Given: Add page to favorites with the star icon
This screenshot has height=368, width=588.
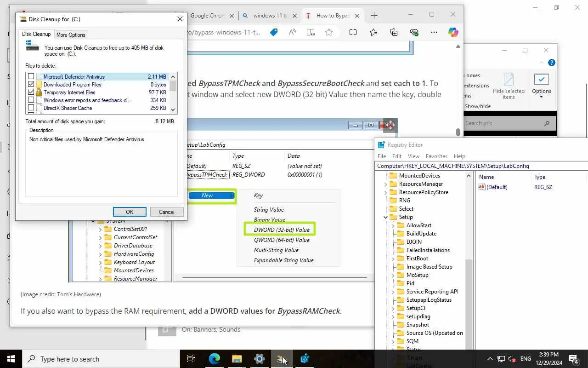Looking at the screenshot, I should (x=329, y=32).
